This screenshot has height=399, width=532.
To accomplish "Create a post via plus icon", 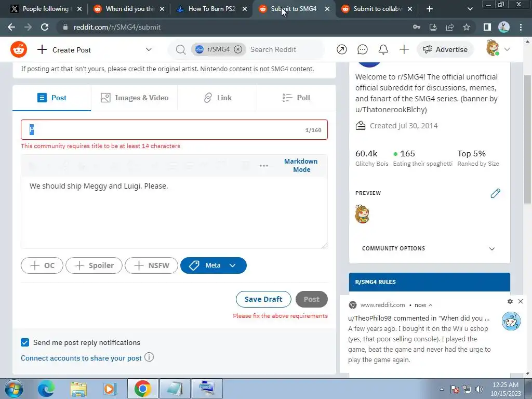I will point(404,49).
